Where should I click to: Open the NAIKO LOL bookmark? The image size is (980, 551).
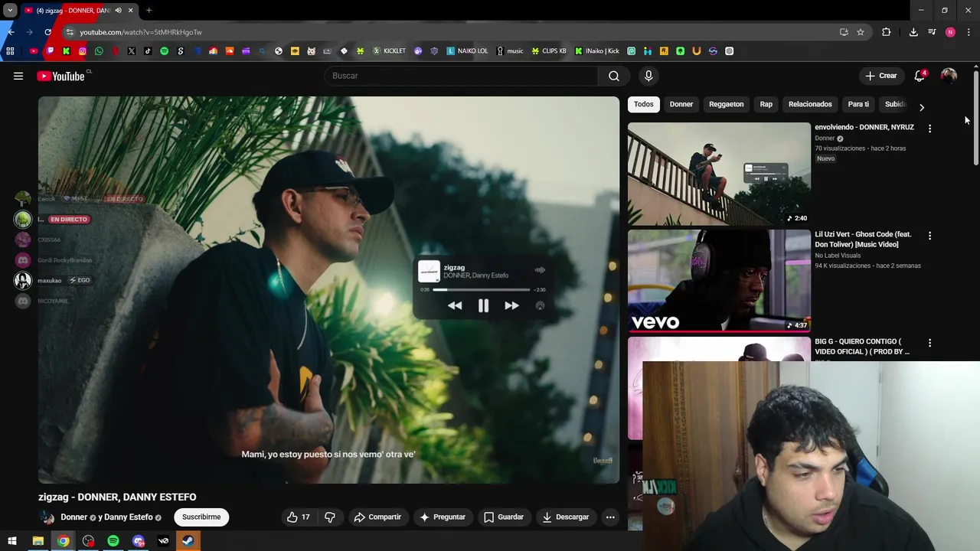pyautogui.click(x=467, y=51)
